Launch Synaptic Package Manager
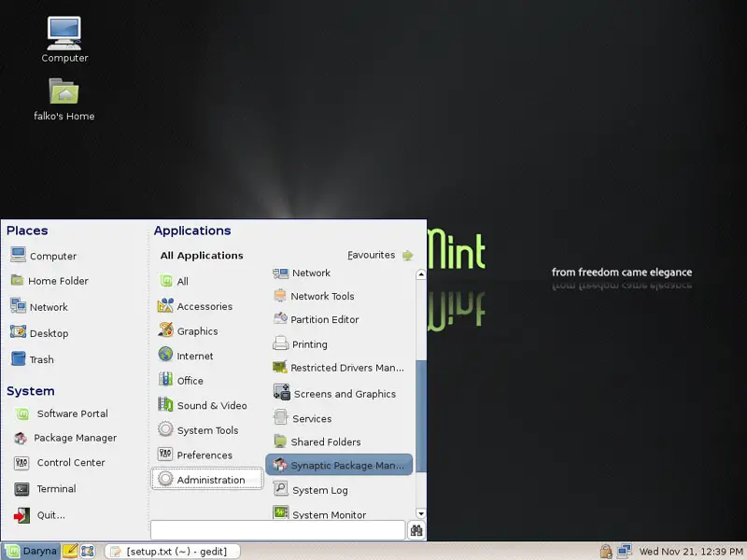747x560 pixels. pyautogui.click(x=339, y=465)
